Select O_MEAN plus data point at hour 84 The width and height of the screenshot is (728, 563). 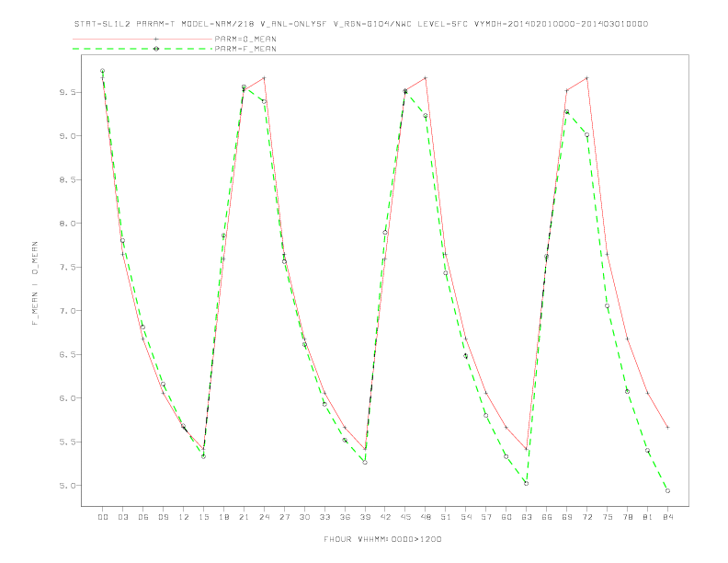pos(667,427)
